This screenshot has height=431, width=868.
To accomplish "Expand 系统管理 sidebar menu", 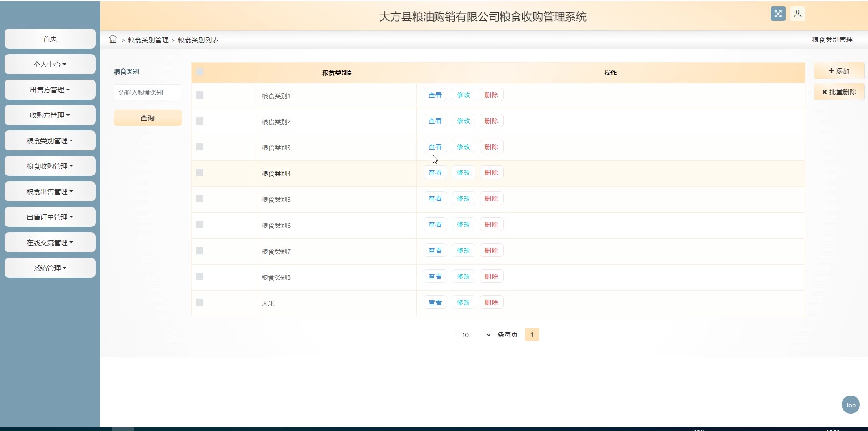I will tap(50, 268).
